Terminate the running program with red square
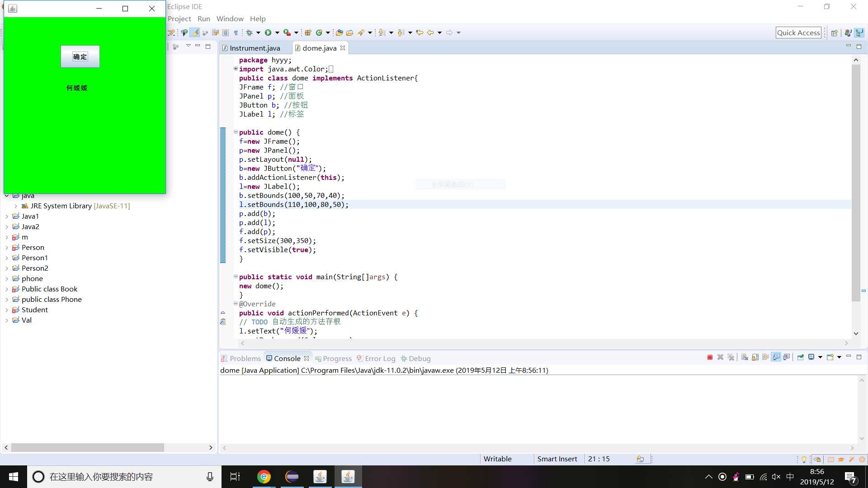Screen dimensions: 868x488 pos(710,357)
